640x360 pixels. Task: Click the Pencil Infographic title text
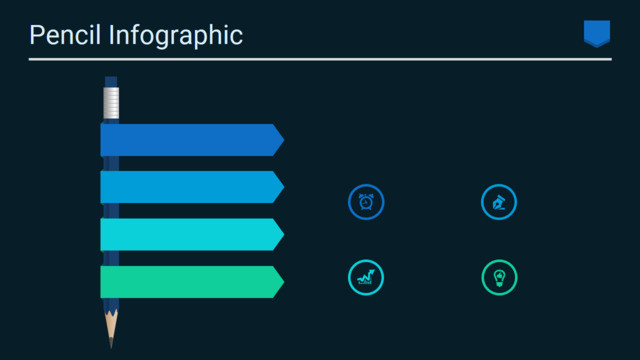pos(136,36)
